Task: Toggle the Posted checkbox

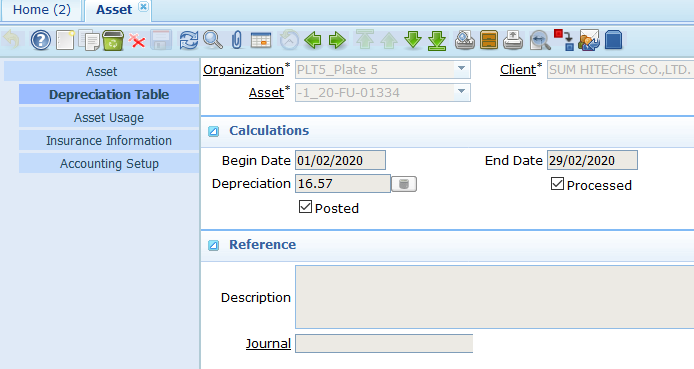Action: click(x=305, y=207)
